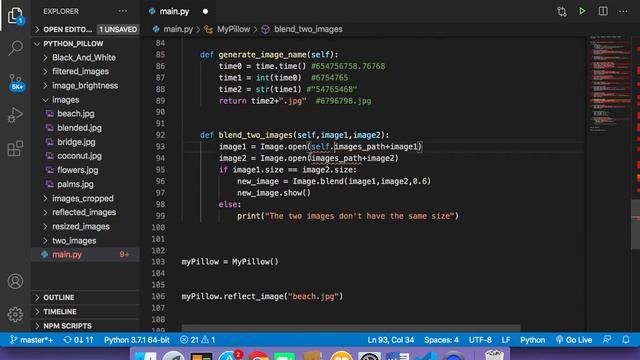Expand the Timeline section

(86, 312)
